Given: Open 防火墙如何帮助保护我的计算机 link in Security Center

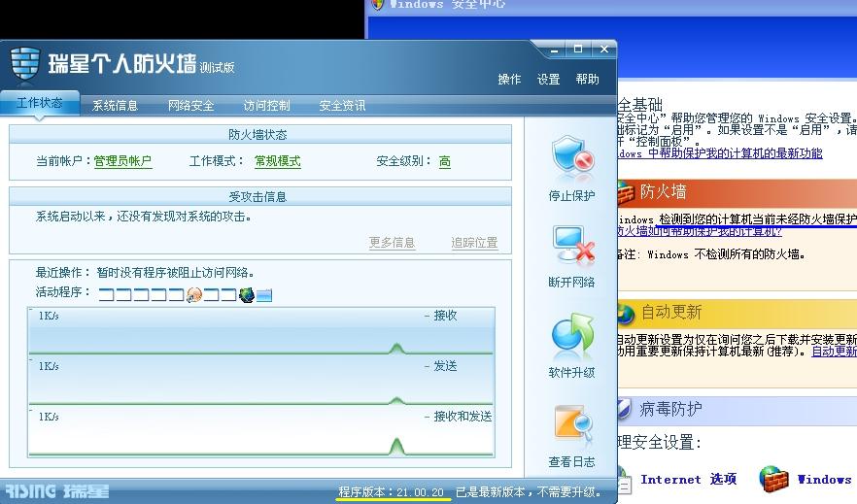Looking at the screenshot, I should [700, 231].
